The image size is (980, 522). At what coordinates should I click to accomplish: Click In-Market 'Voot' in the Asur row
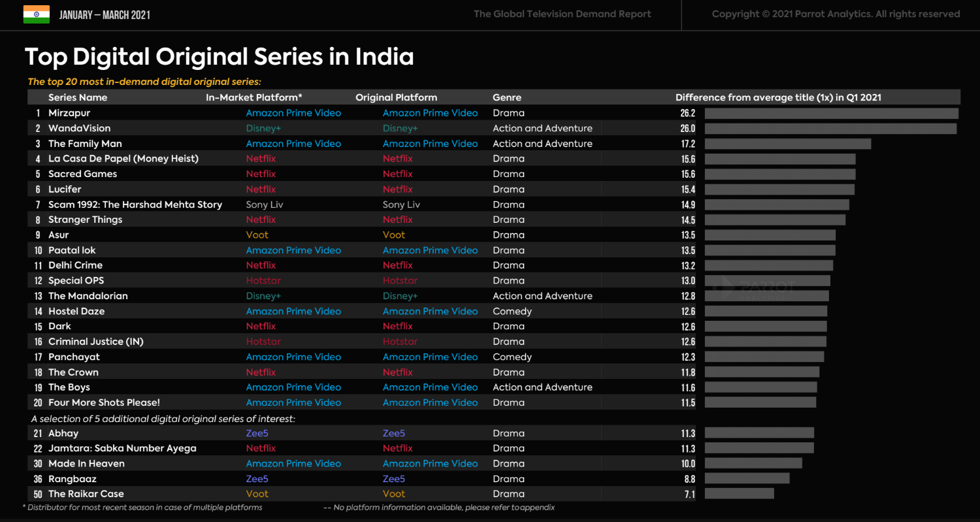(257, 235)
